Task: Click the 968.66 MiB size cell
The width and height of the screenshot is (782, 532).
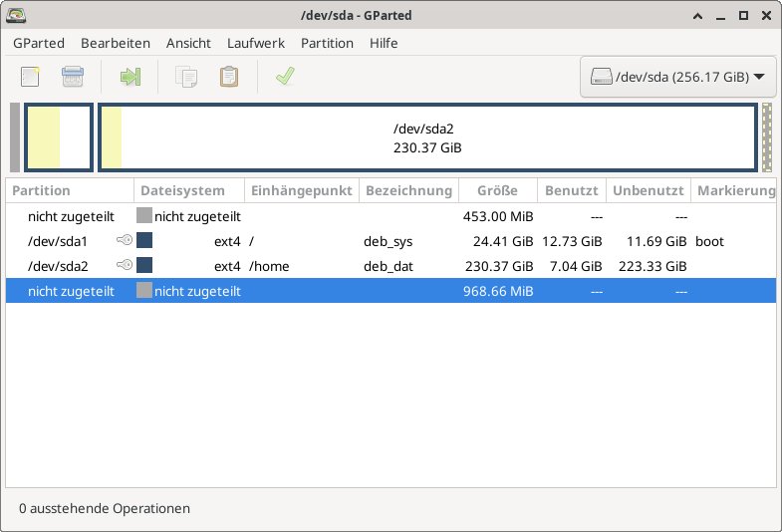Action: (x=498, y=291)
